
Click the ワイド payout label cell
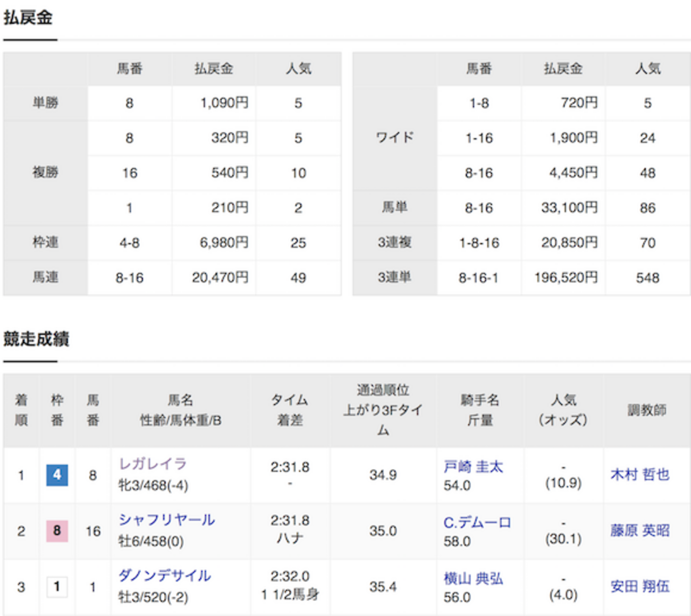point(393,138)
